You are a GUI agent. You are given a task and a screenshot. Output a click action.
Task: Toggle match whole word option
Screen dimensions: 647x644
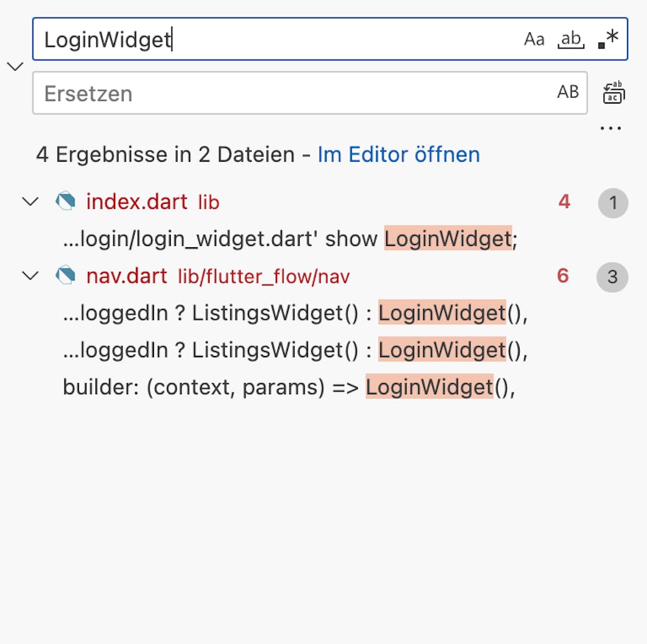571,39
